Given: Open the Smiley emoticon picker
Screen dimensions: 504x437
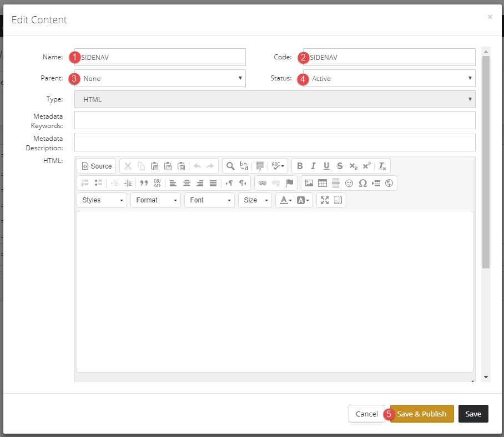Looking at the screenshot, I should (349, 183).
